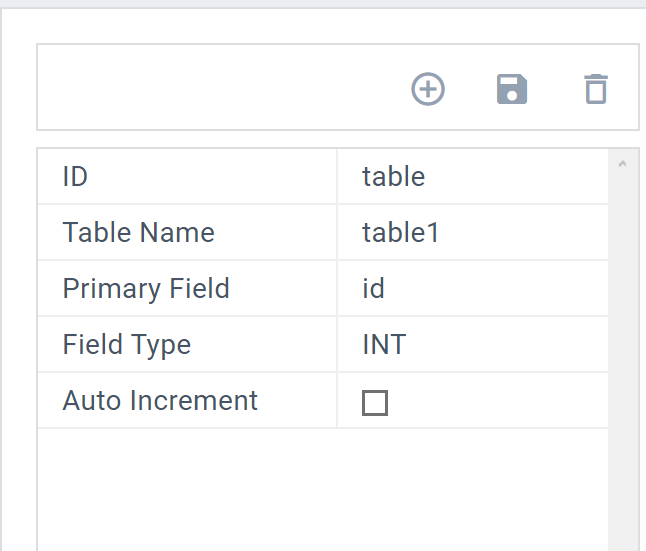Click empty area below Auto Increment row
This screenshot has height=551, width=646.
(320, 490)
